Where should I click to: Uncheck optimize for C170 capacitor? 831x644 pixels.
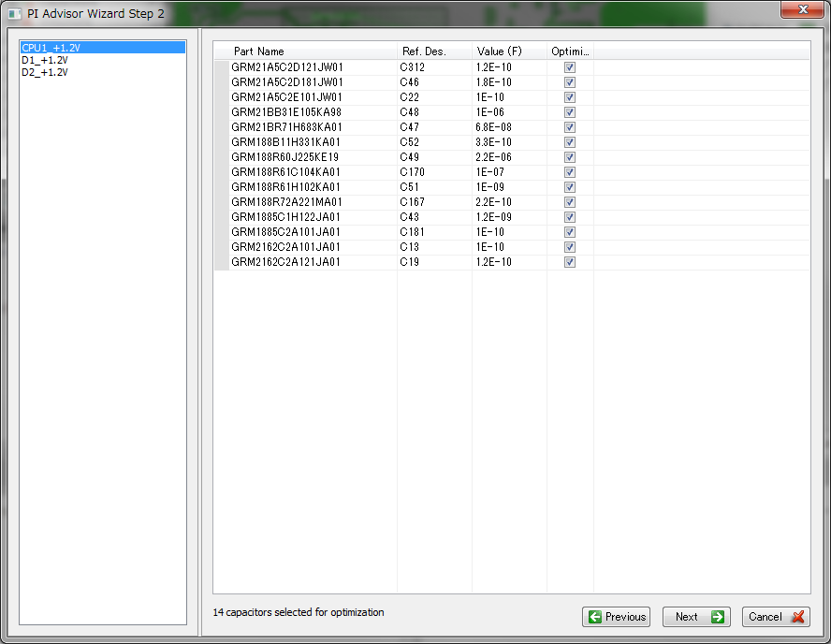click(570, 172)
